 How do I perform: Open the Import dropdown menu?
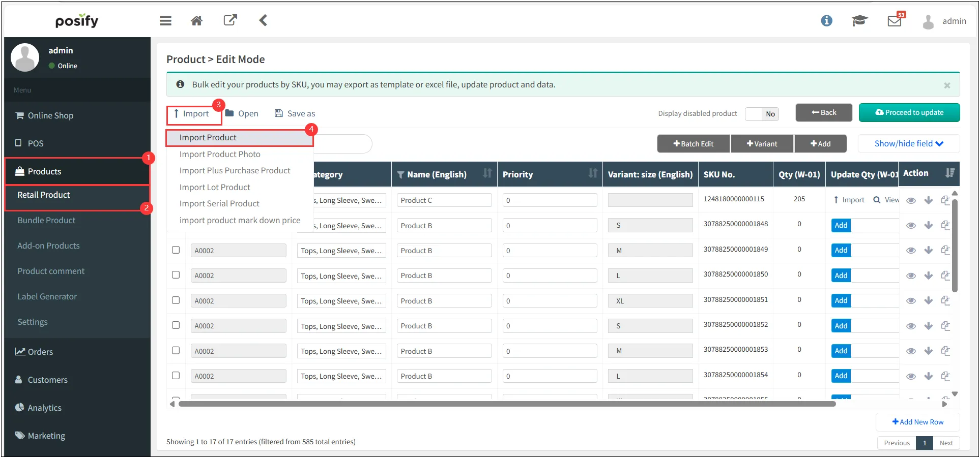[192, 114]
